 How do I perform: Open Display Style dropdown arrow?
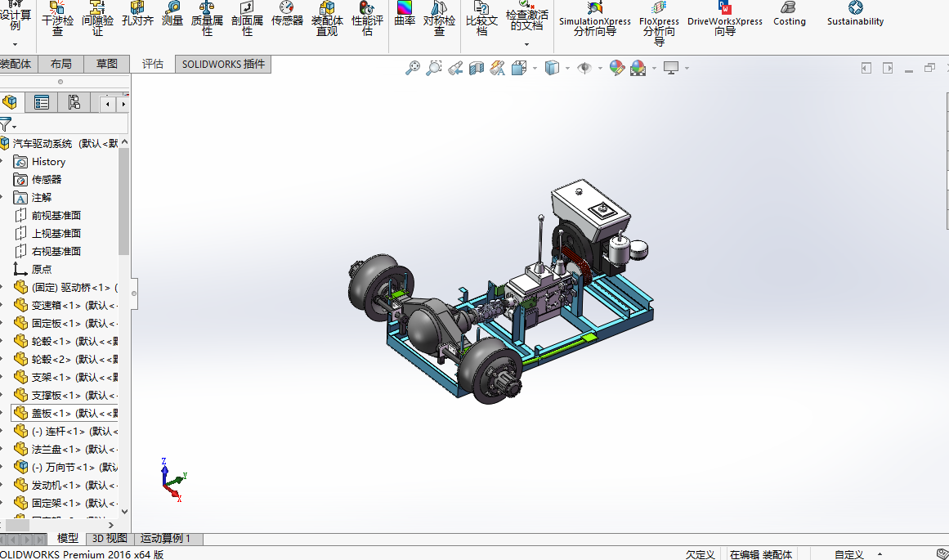pyautogui.click(x=568, y=69)
